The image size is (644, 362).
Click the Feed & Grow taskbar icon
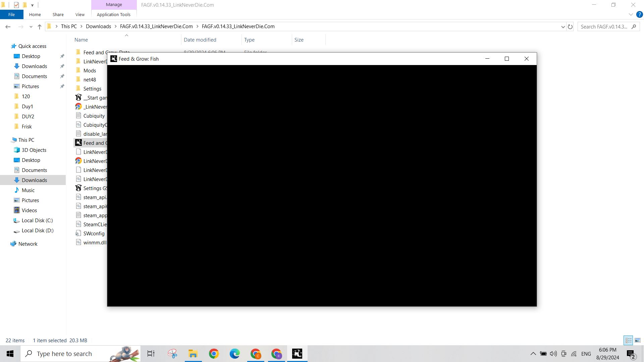click(x=297, y=354)
